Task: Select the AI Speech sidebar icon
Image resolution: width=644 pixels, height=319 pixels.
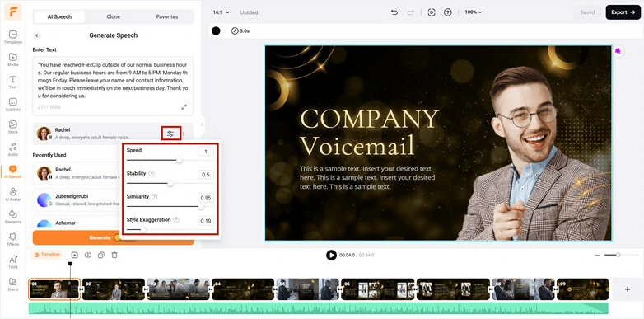Action: [x=12, y=171]
